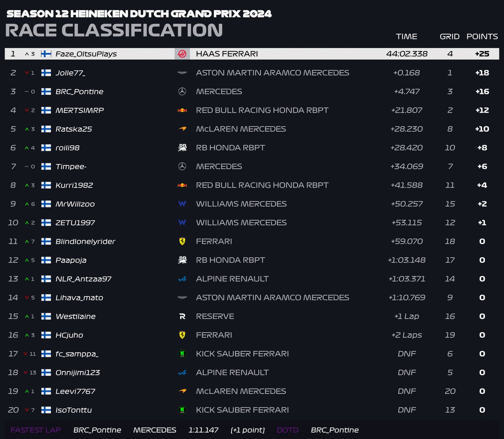Select driver name Westilaine

click(x=76, y=316)
